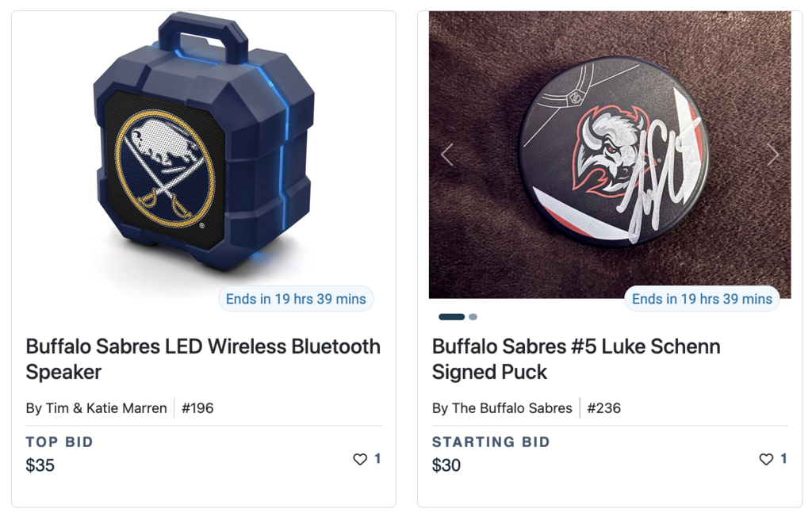Click the seller name 'Tim & Katie Marren'

pyautogui.click(x=96, y=407)
